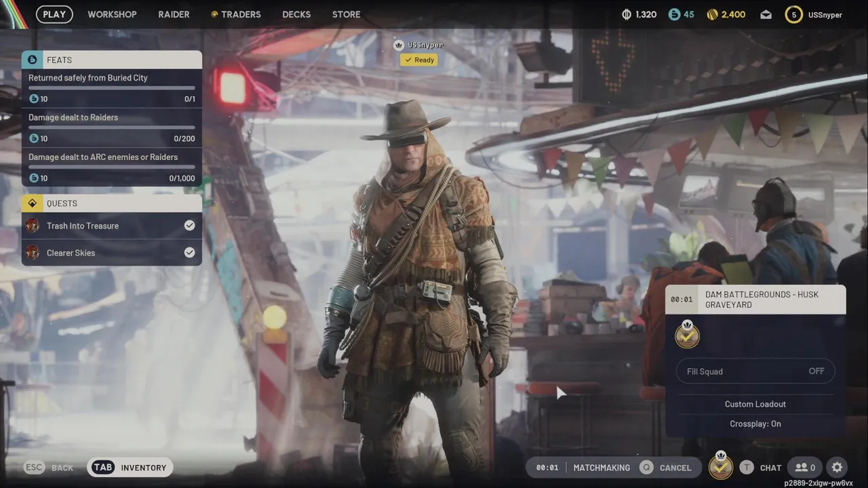This screenshot has height=488, width=868.
Task: Open the USSnyper profile name in top bar
Action: click(825, 15)
